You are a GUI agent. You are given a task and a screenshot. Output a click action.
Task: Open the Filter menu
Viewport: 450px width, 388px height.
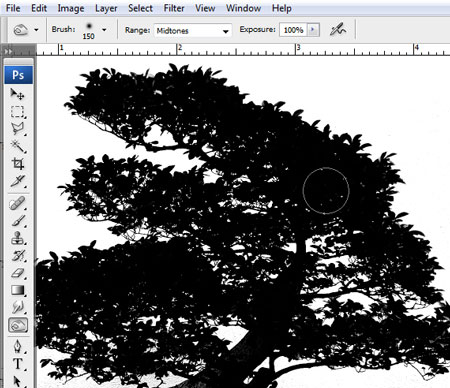(x=174, y=8)
